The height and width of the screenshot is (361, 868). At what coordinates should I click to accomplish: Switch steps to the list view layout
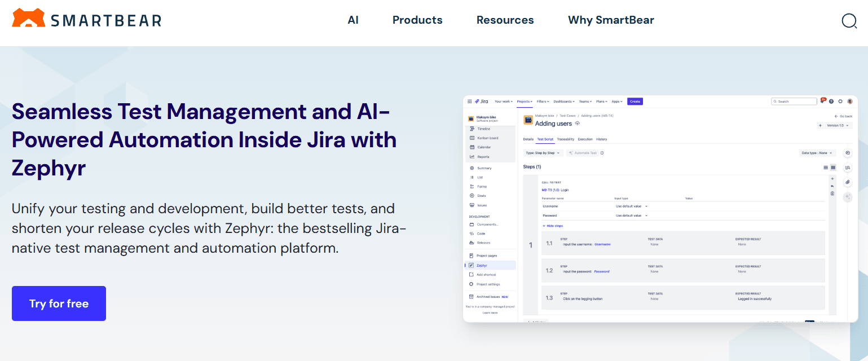(826, 168)
